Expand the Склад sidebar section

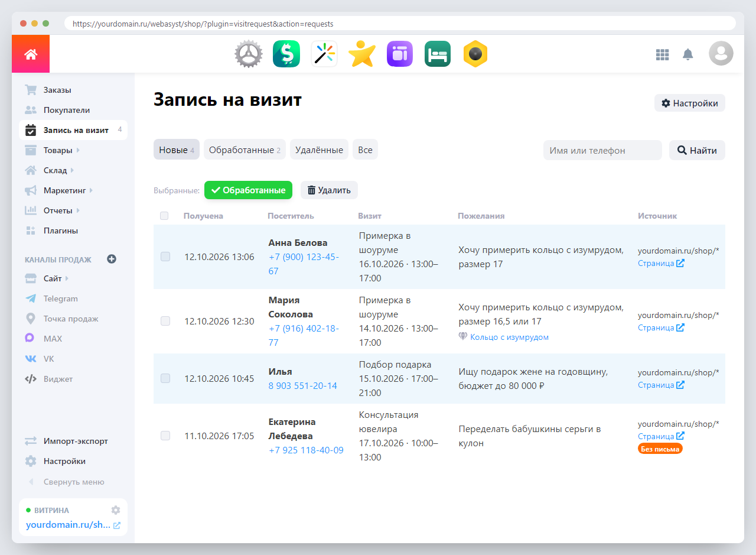tap(73, 170)
